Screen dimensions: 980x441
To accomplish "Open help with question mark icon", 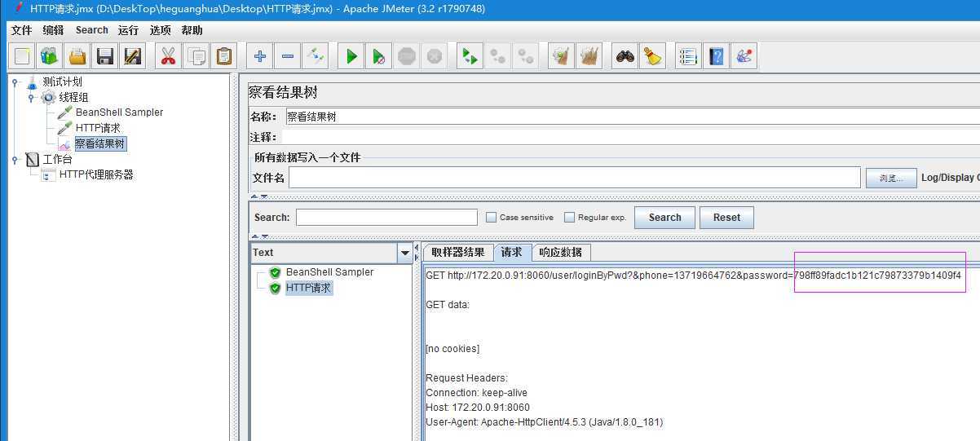I will click(716, 56).
